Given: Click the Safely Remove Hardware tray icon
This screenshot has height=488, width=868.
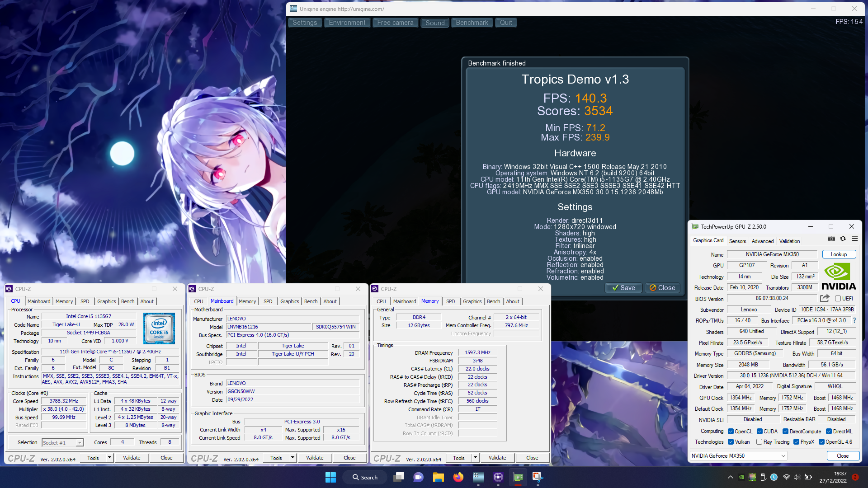Looking at the screenshot, I should point(763,477).
